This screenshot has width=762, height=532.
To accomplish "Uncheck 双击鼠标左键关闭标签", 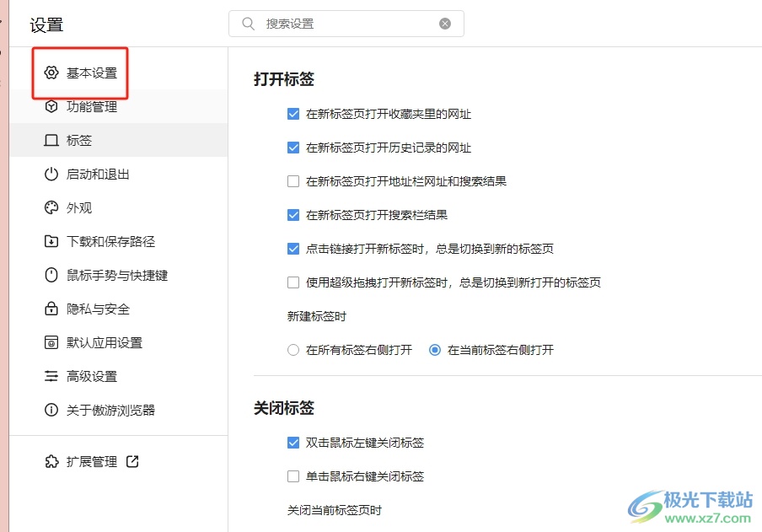I will 293,443.
